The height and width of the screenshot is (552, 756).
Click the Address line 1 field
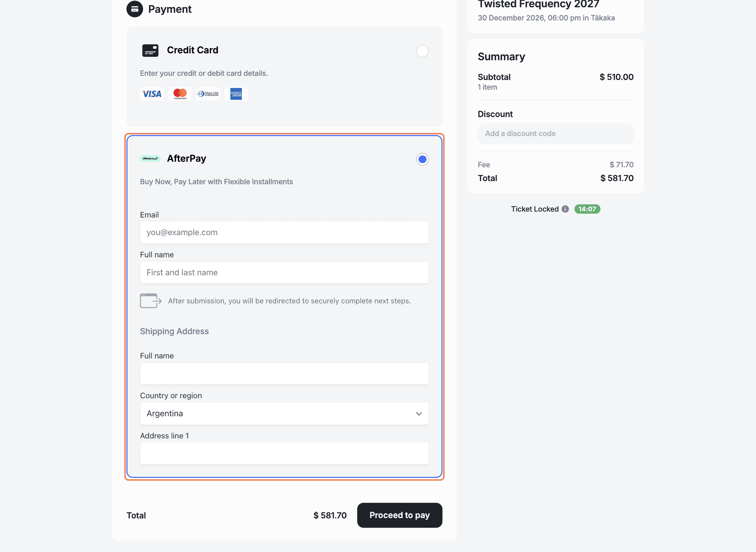(284, 453)
